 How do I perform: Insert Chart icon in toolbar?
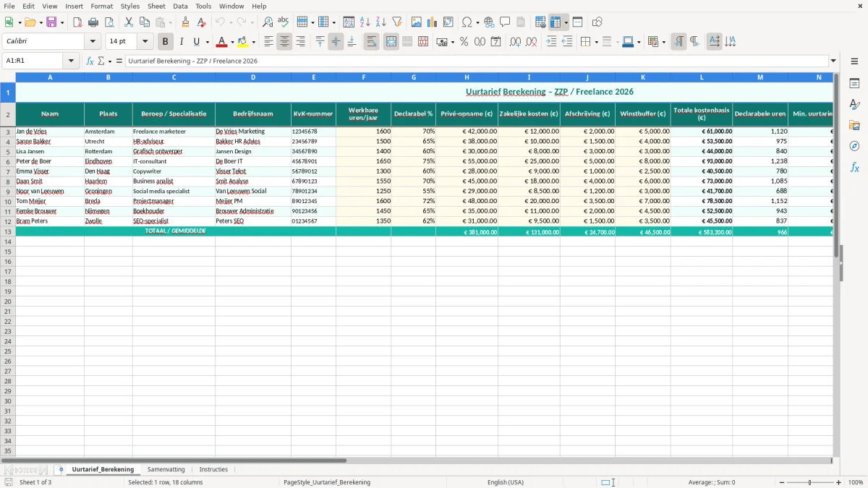pyautogui.click(x=433, y=22)
